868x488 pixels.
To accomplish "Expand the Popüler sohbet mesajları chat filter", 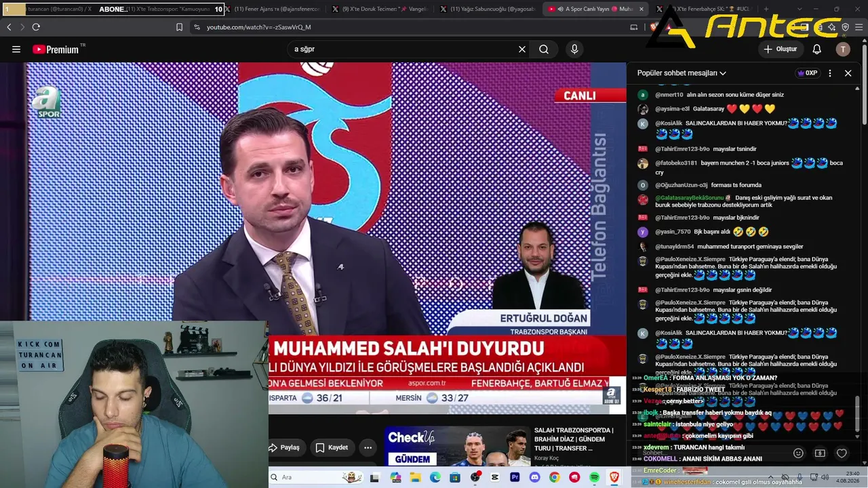I will 682,73.
